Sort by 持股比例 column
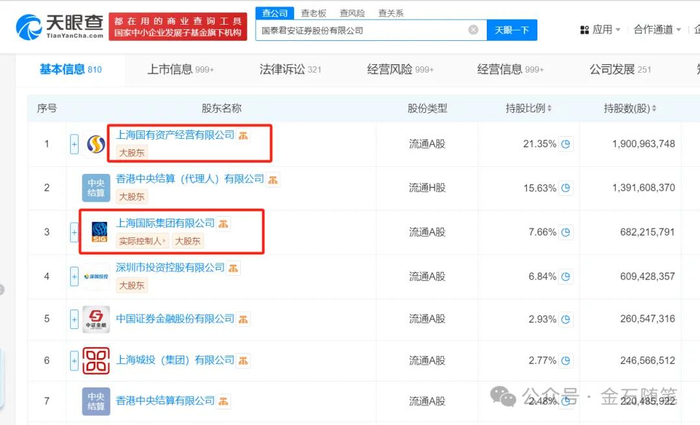Image resolution: width=700 pixels, height=425 pixels. [528, 108]
